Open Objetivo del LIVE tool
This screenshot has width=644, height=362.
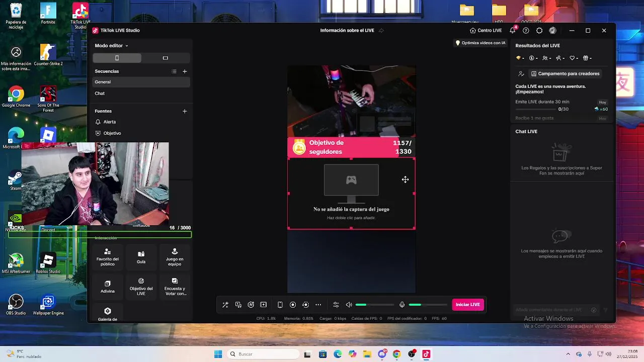click(x=141, y=287)
